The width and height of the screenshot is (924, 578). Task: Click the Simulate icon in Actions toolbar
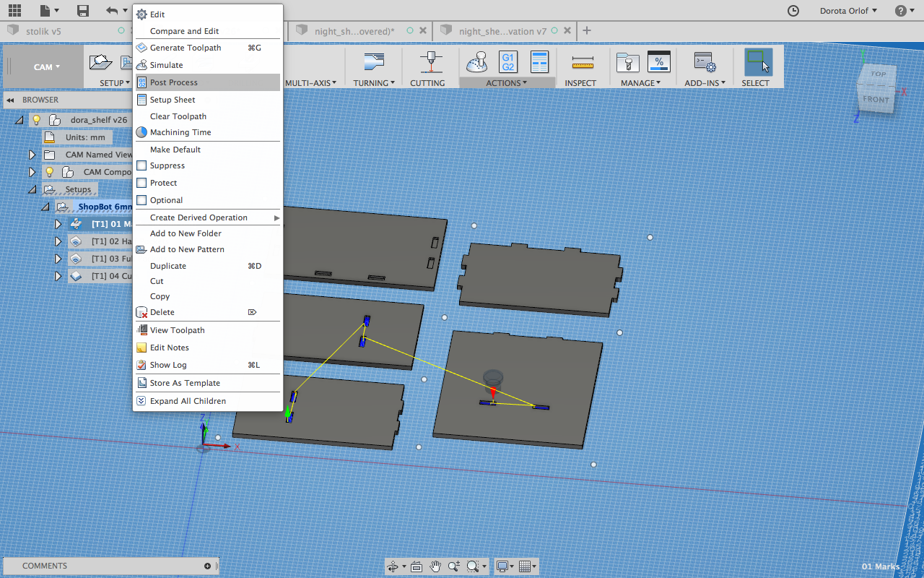coord(476,63)
